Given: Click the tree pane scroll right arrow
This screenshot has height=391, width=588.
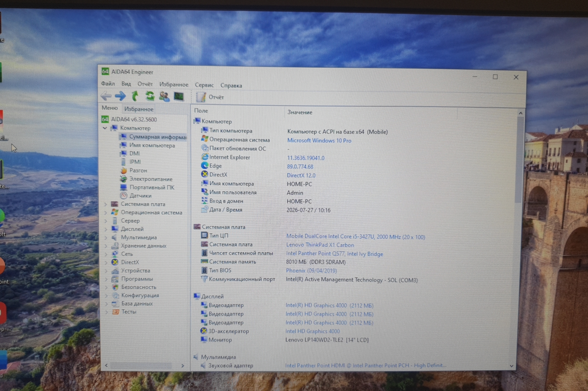Looking at the screenshot, I should [183, 366].
